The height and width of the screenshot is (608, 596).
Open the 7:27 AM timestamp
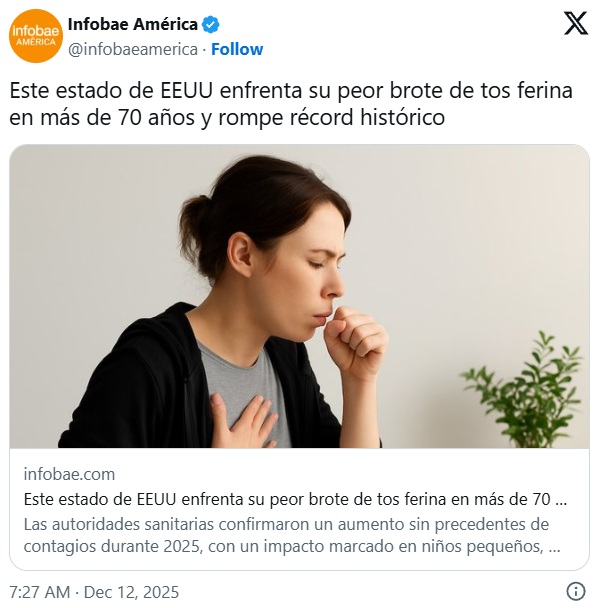coord(40,592)
